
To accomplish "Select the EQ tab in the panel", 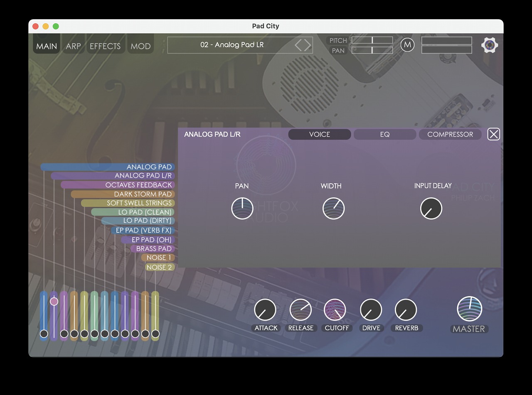I will click(384, 135).
